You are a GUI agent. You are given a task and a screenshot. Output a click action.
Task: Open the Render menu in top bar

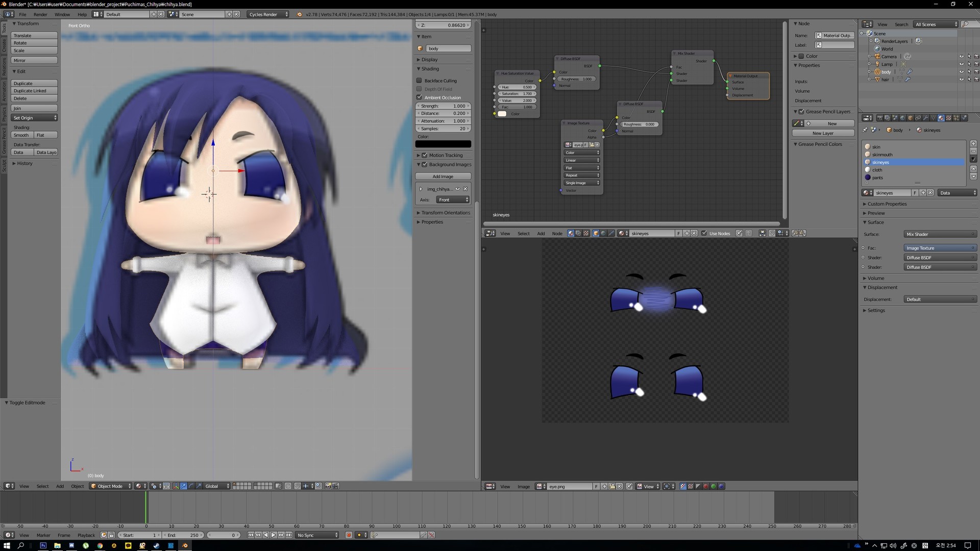coord(40,14)
